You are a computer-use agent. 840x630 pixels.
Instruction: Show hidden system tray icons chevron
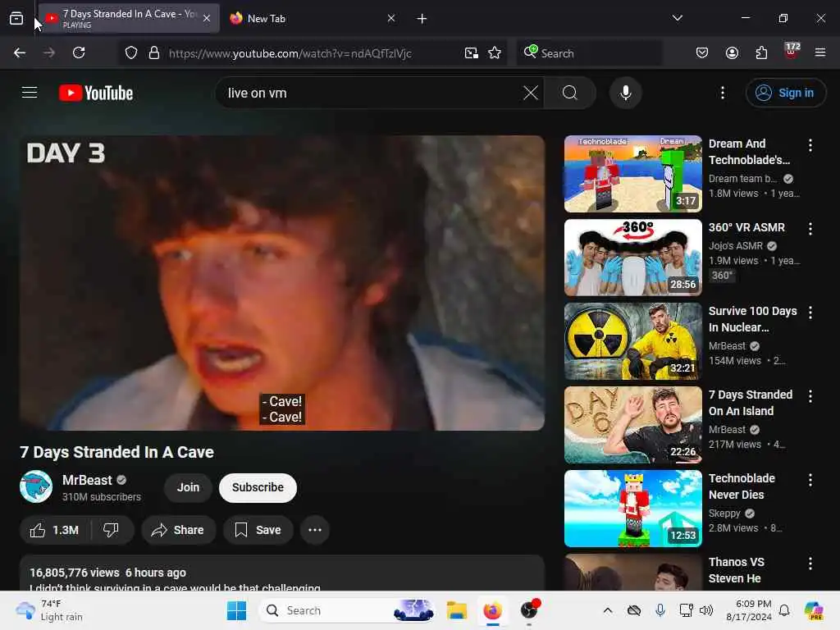click(x=608, y=610)
